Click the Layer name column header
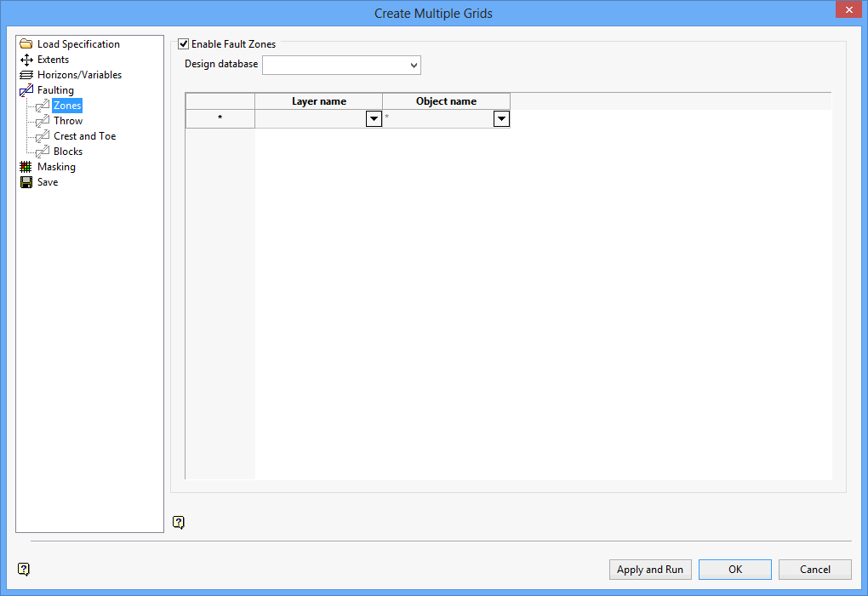 pyautogui.click(x=319, y=101)
